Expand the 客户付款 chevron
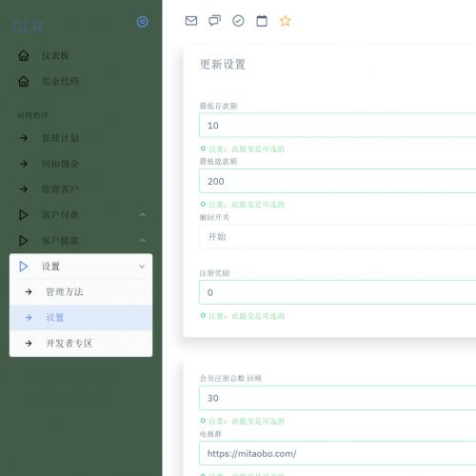476x476 pixels. coord(142,215)
